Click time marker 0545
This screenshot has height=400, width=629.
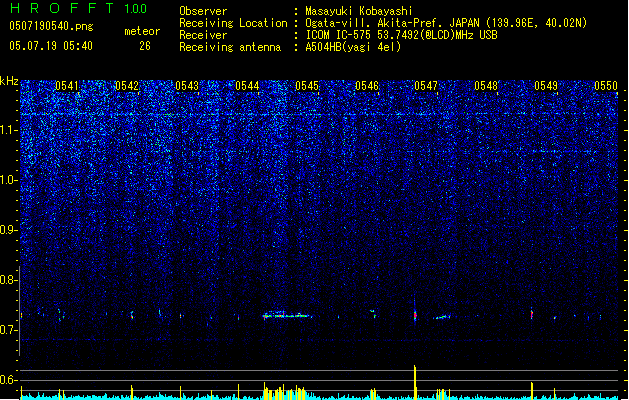pos(307,86)
